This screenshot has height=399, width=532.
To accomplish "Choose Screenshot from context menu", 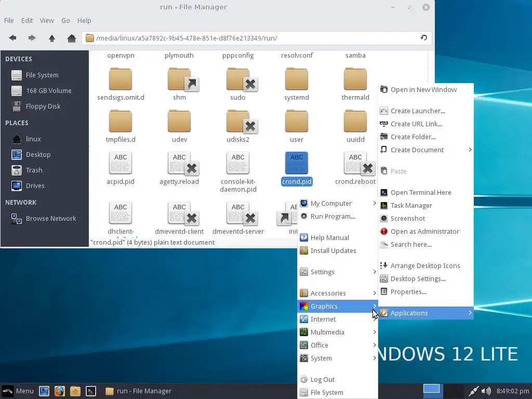I will pos(426,218).
